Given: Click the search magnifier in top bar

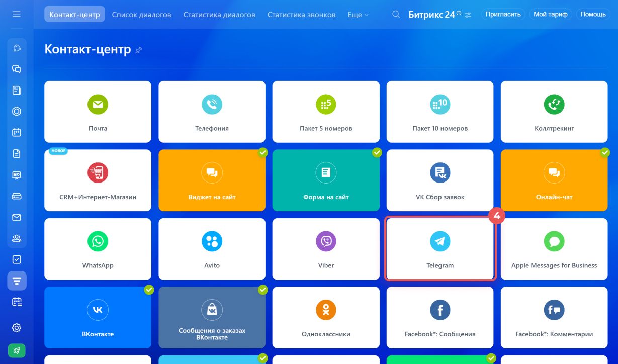Looking at the screenshot, I should (x=396, y=15).
